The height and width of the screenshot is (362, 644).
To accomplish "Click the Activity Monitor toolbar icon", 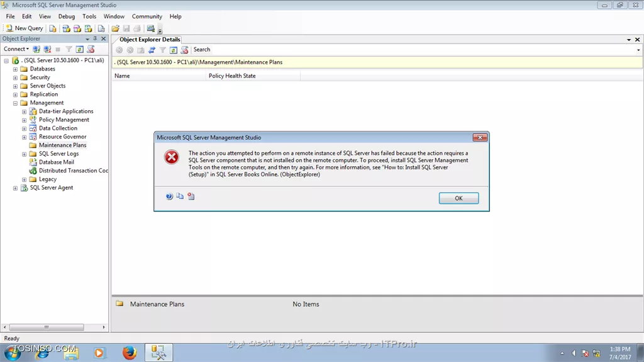I will [x=151, y=28].
